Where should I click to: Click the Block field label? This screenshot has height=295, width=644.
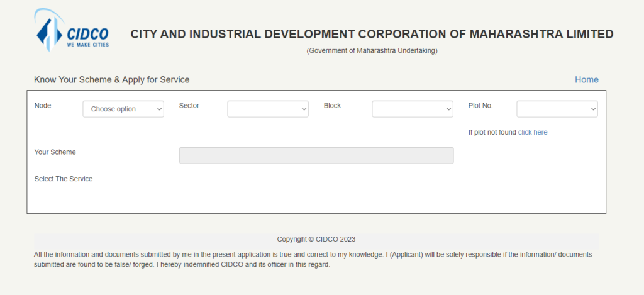[332, 106]
